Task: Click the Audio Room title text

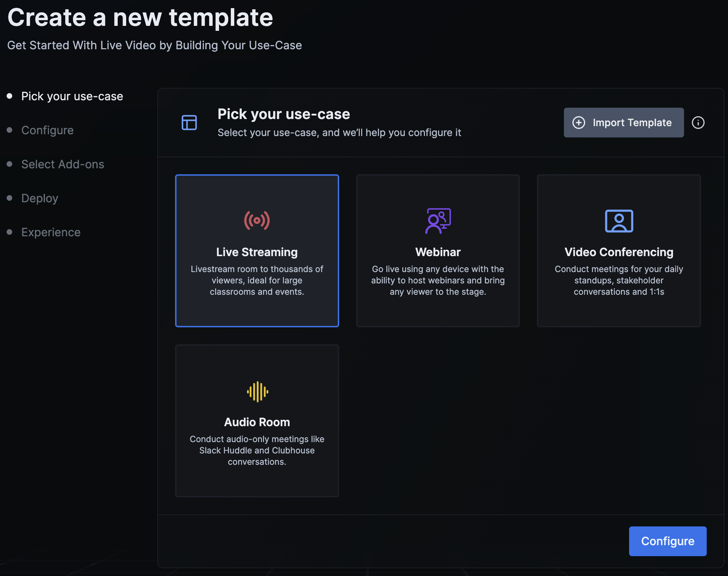Action: coord(257,422)
